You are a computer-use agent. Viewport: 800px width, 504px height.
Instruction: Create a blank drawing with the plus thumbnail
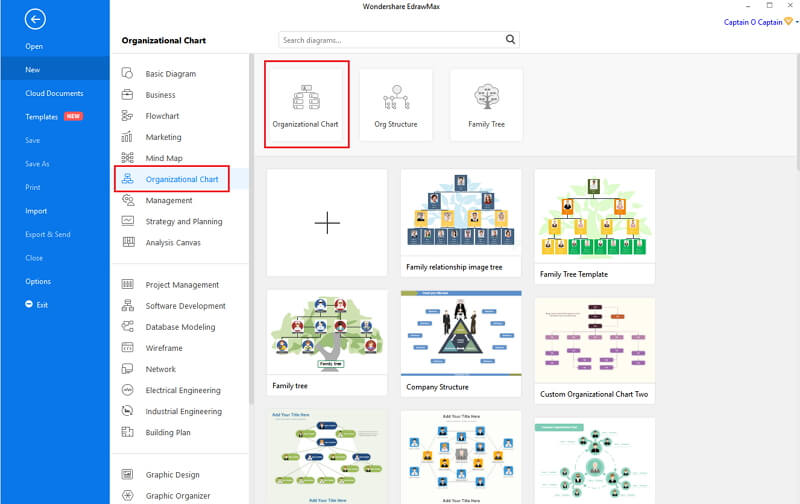pos(327,223)
